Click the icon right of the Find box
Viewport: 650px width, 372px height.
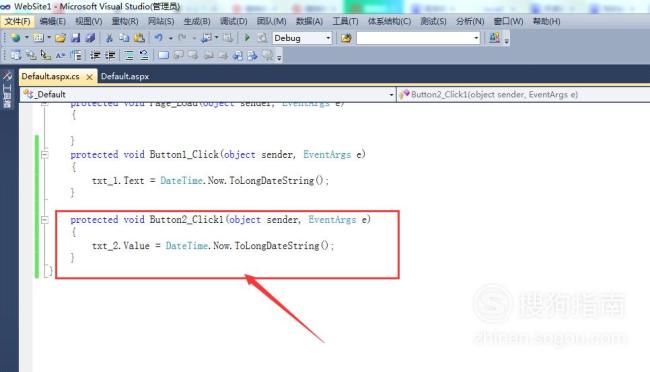(494, 38)
